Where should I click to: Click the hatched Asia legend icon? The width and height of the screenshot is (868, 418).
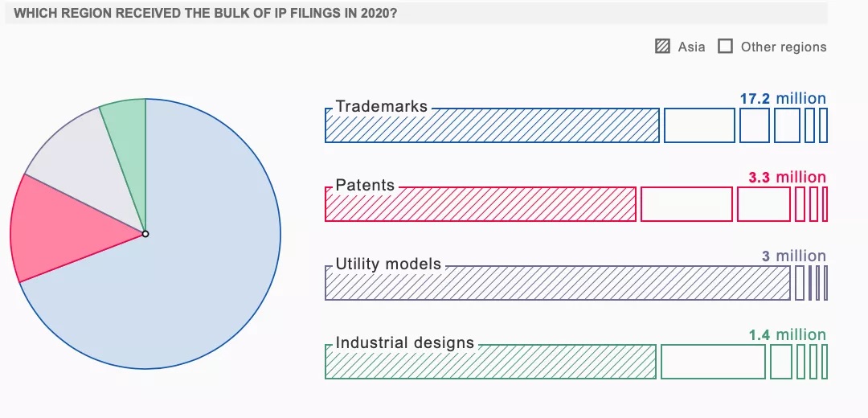pos(662,47)
